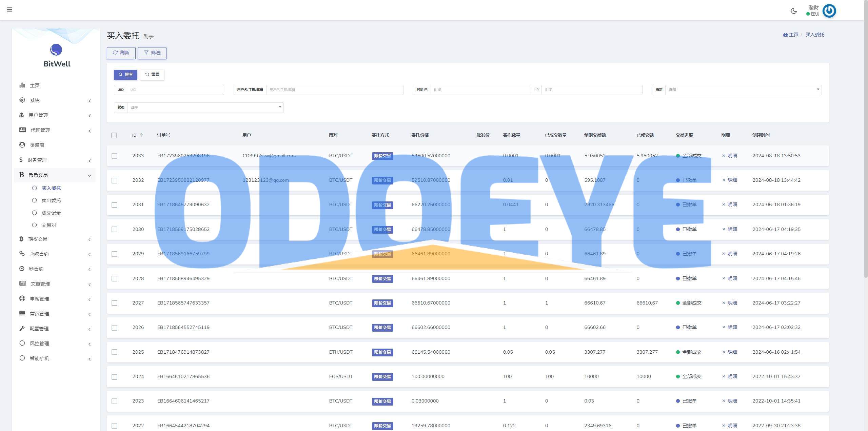The image size is (868, 431).
Task: Check the row checkbox for ID 2032
Action: click(x=115, y=180)
